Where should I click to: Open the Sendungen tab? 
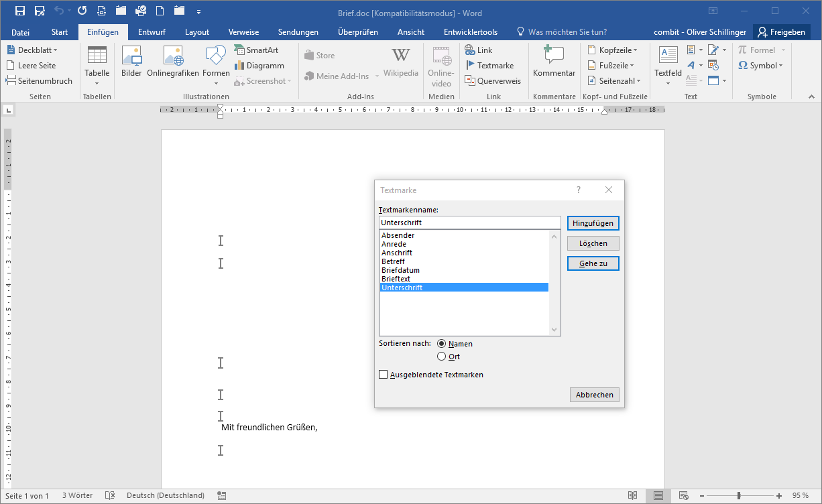tap(298, 32)
